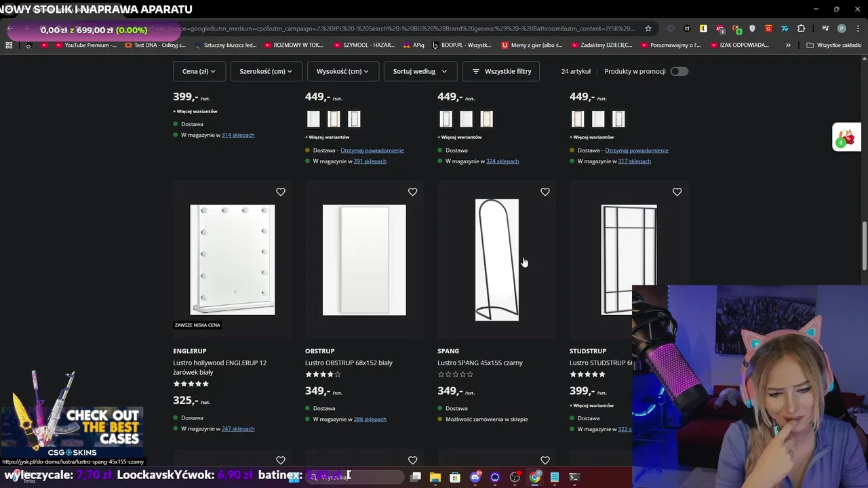Image resolution: width=868 pixels, height=488 pixels.
Task: Open Lustro SPANG 45x155 czarny product title
Action: pos(480,363)
